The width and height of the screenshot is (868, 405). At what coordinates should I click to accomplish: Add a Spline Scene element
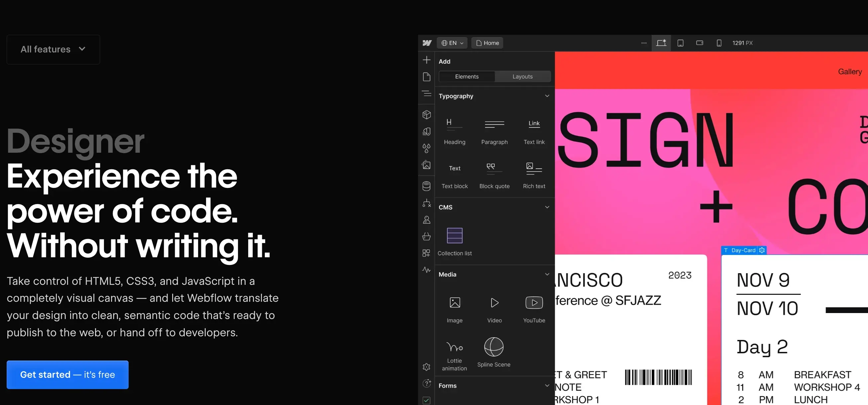pyautogui.click(x=493, y=353)
